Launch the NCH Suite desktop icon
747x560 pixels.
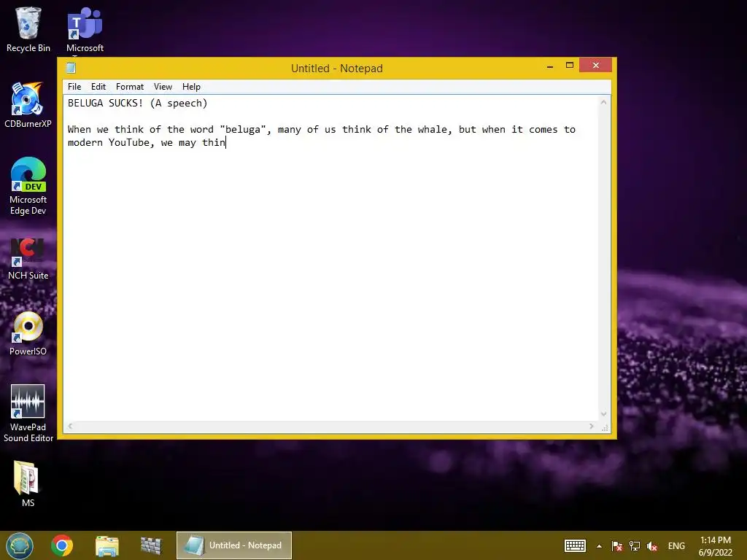28,259
